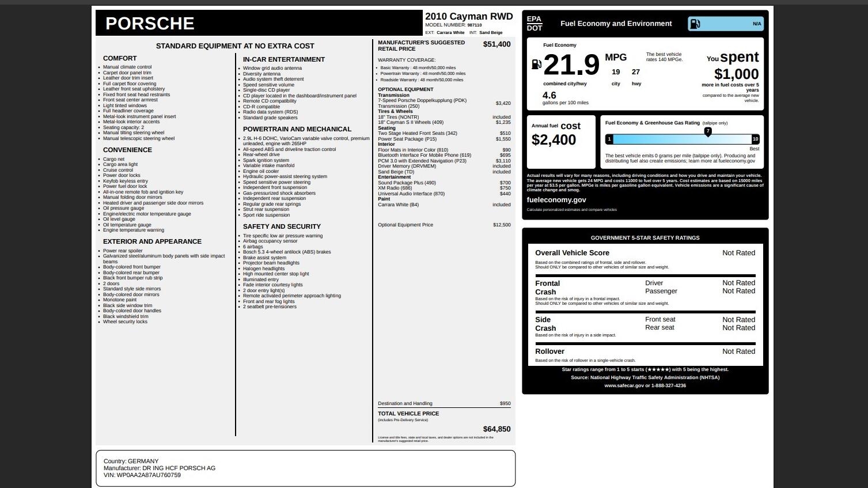The height and width of the screenshot is (488, 868).
Task: Click the total vehicle price $64,850
Action: tap(496, 429)
